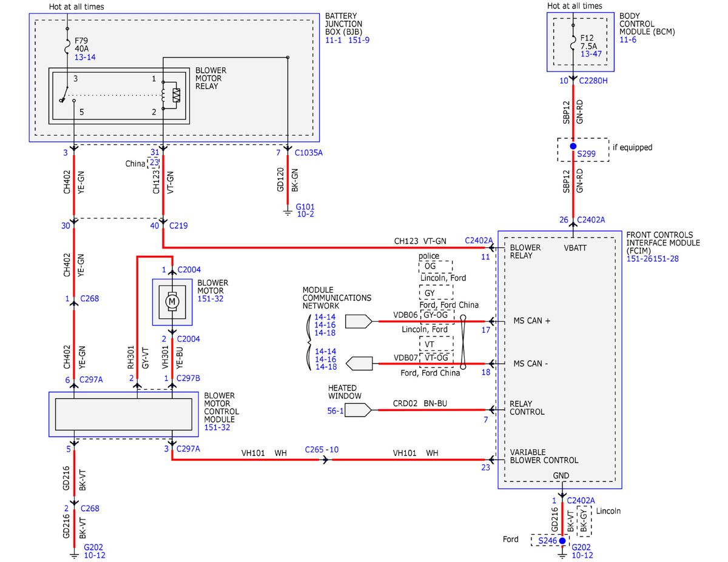The width and height of the screenshot is (728, 562).
Task: Click the 'police' variant label above OG
Action: point(429,256)
